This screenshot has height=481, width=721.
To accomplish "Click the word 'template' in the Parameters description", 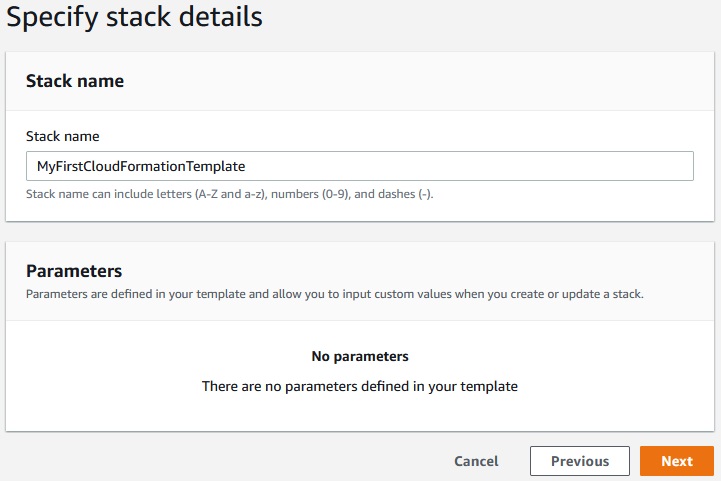I will coord(221,294).
